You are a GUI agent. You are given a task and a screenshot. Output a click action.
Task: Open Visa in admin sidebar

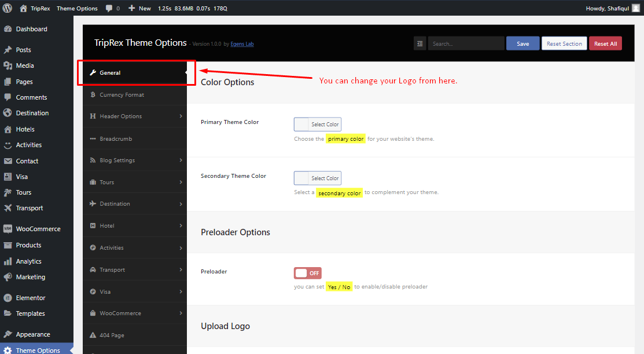pos(36,177)
